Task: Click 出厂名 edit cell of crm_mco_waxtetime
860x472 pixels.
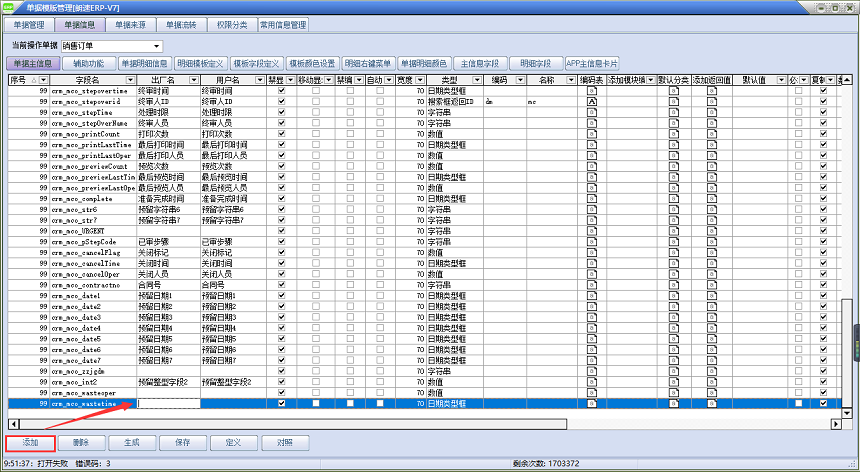Action: (168, 403)
